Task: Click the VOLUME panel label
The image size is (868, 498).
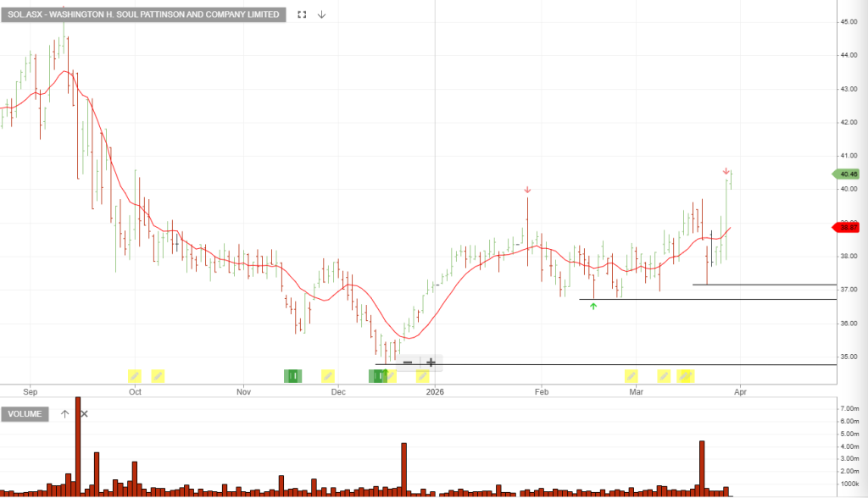Action: [x=25, y=414]
